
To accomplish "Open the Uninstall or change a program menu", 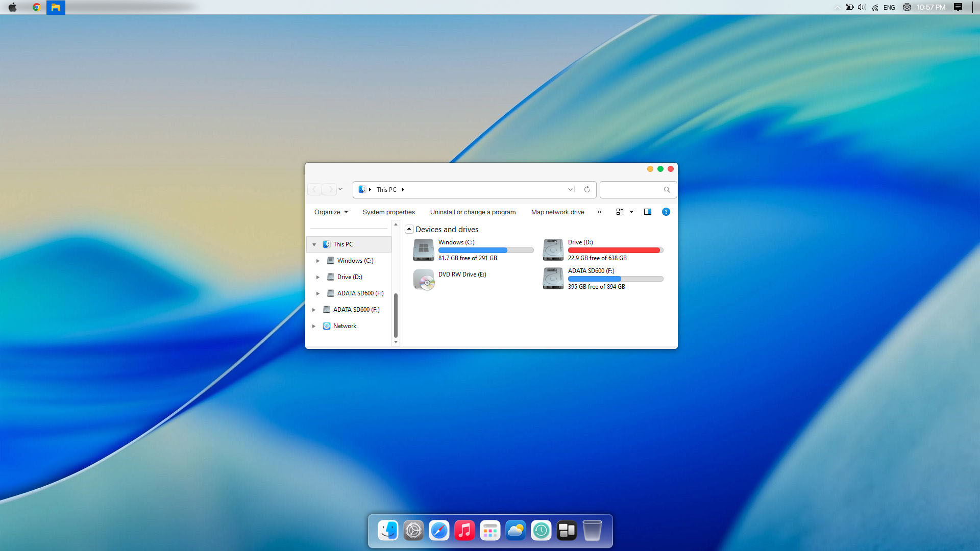I will click(x=473, y=212).
